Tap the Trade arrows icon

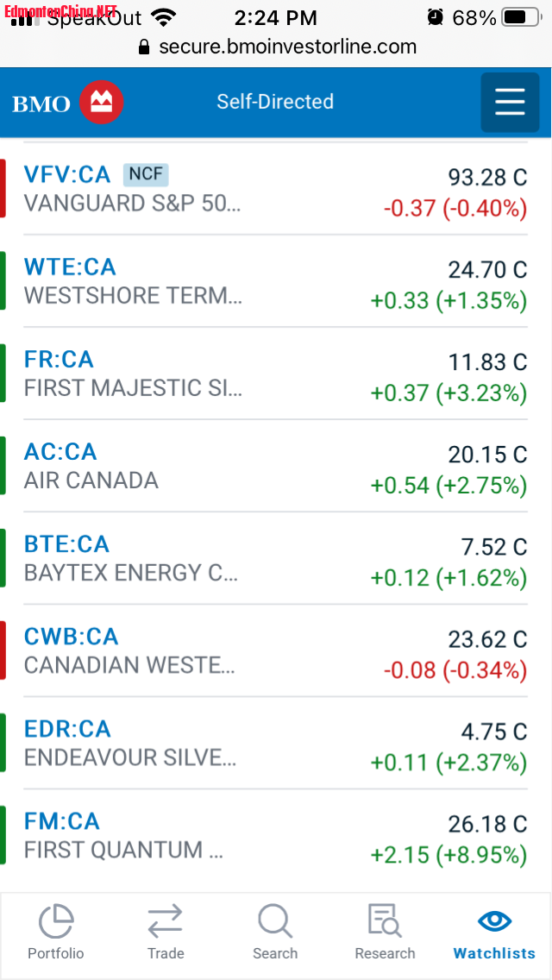pyautogui.click(x=166, y=921)
